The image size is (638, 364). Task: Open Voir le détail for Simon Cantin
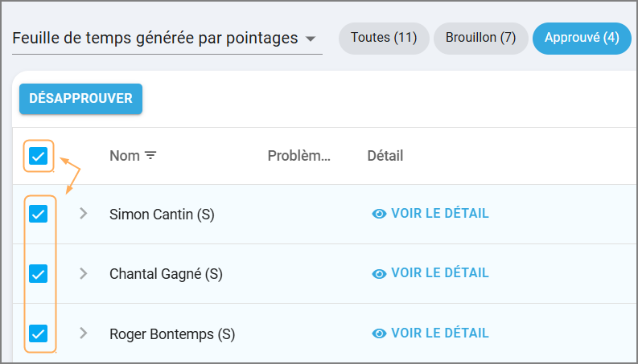439,214
